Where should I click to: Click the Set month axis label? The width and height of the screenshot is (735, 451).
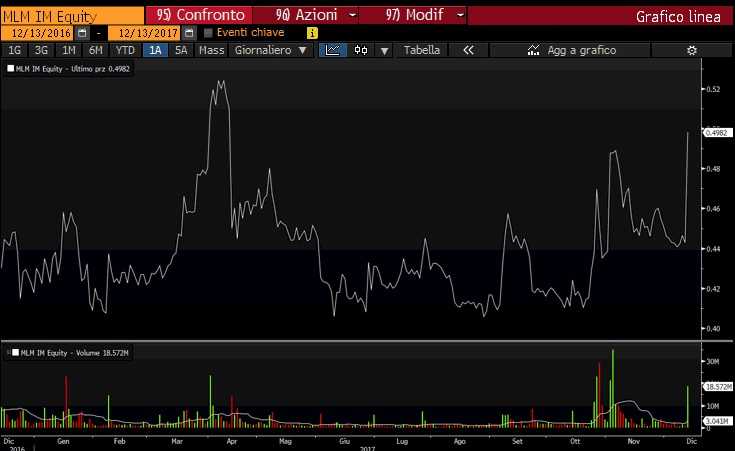pos(517,441)
